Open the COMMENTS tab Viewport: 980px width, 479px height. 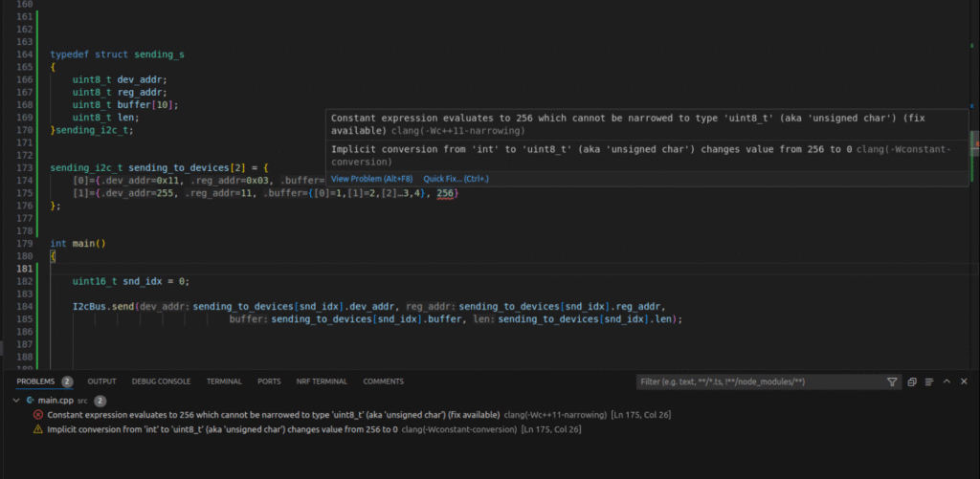click(383, 381)
